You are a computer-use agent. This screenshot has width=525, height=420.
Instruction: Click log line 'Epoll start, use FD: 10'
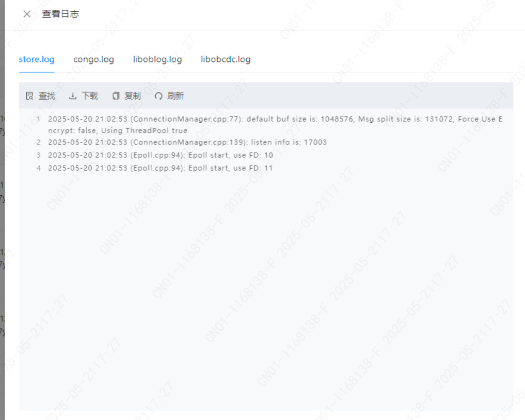161,155
